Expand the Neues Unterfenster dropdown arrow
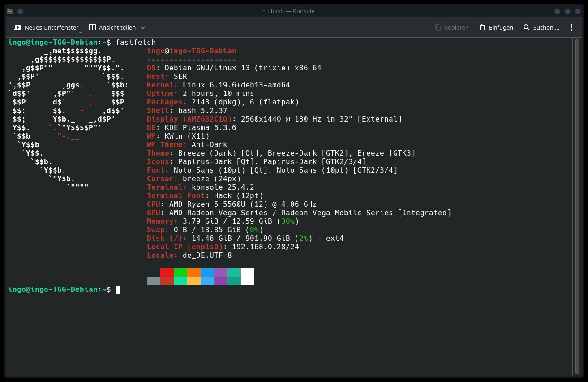588x382 pixels. (x=80, y=32)
